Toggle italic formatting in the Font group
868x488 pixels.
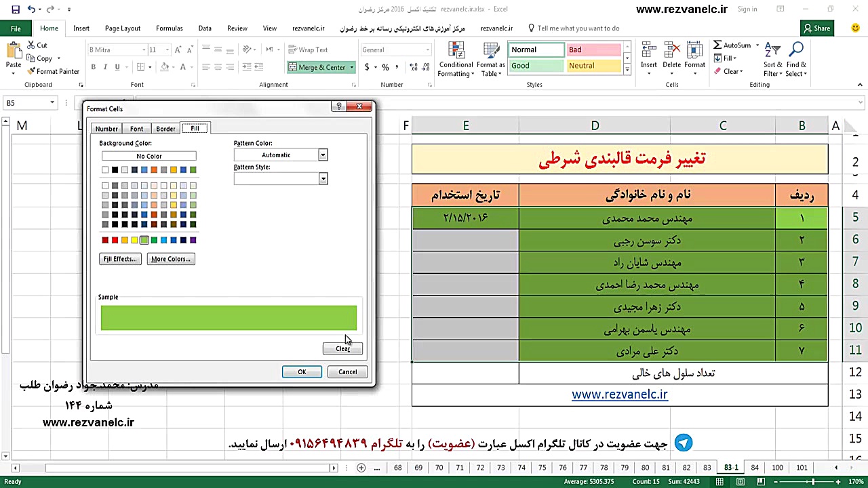[x=104, y=67]
